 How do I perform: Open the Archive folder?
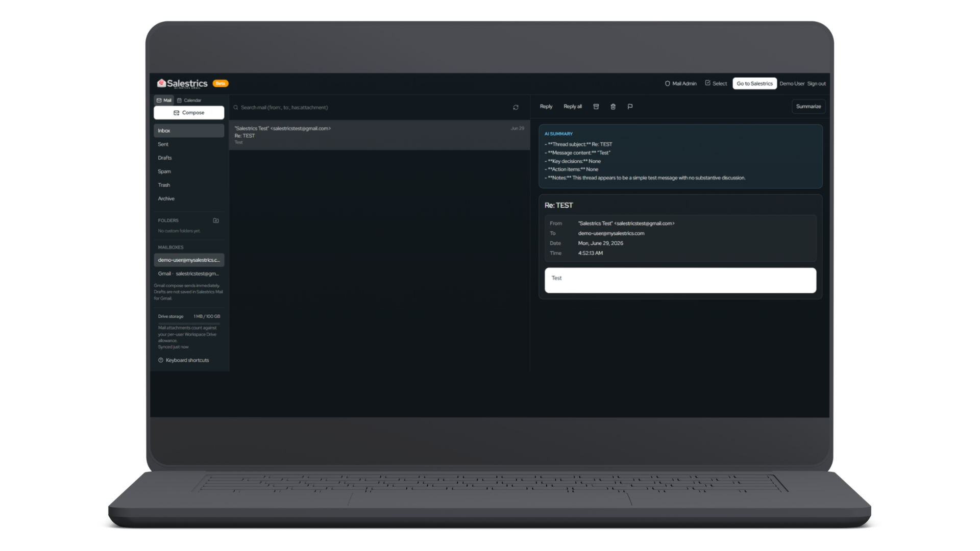click(189, 199)
